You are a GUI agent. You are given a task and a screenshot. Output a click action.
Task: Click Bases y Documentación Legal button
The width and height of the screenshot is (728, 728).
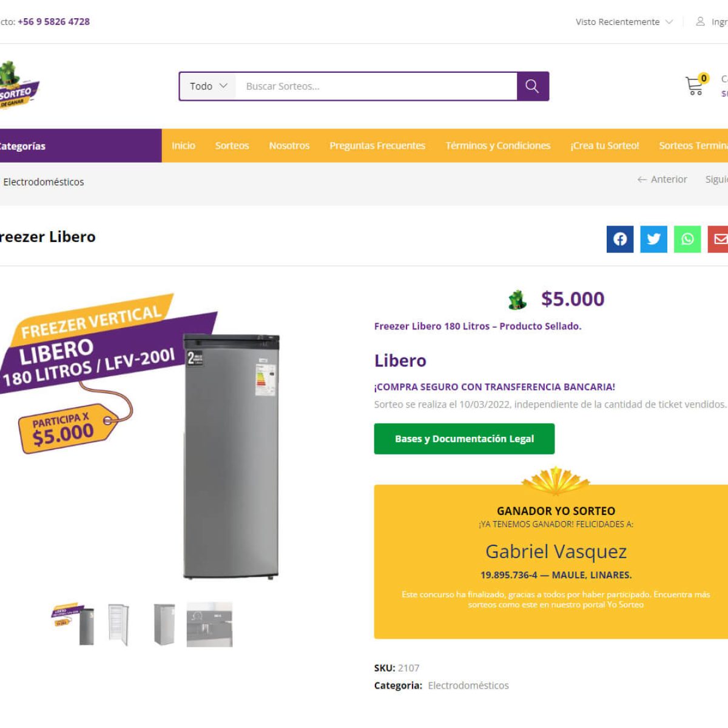pos(464,439)
